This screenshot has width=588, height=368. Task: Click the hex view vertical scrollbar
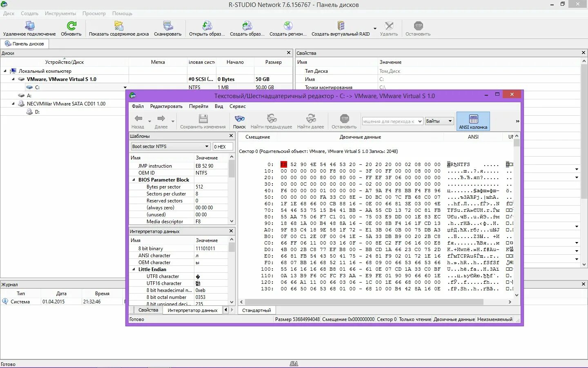coord(517,215)
